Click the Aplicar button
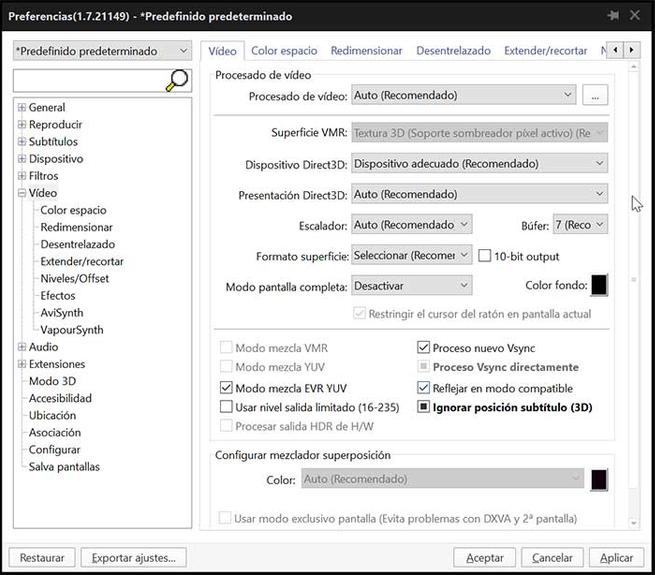This screenshot has height=575, width=655. coord(617,557)
